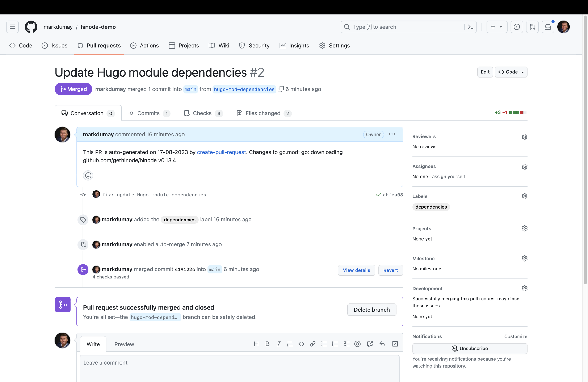Select the create-pull-request hyperlink
The height and width of the screenshot is (382, 588).
(x=221, y=152)
